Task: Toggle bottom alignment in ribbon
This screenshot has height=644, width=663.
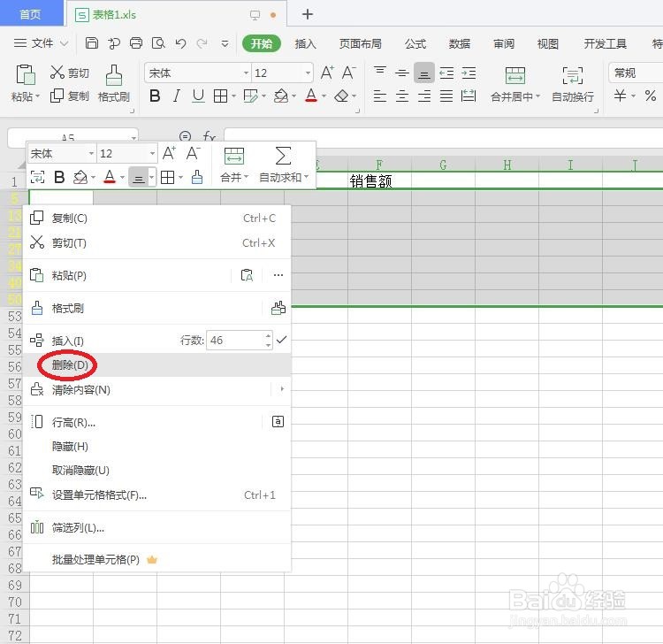Action: click(x=424, y=73)
